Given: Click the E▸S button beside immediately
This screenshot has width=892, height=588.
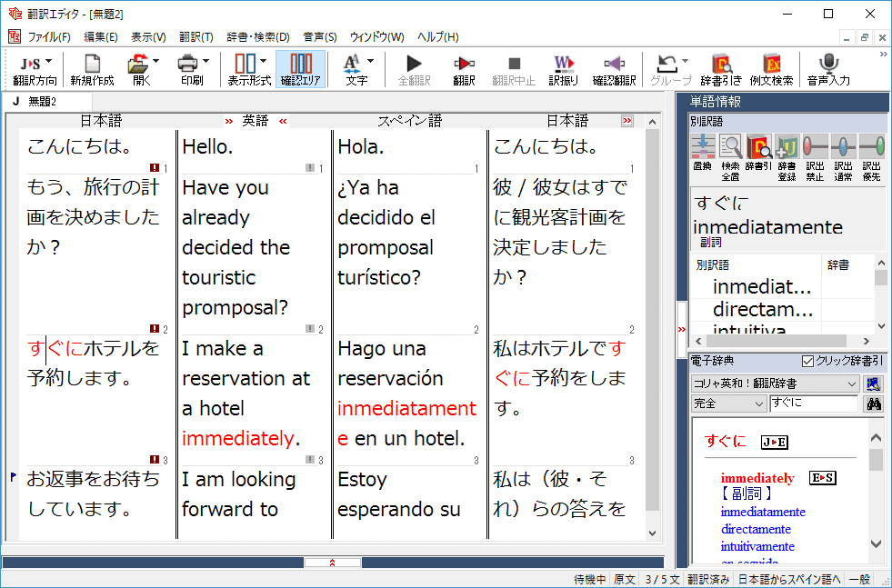Looking at the screenshot, I should tap(822, 478).
